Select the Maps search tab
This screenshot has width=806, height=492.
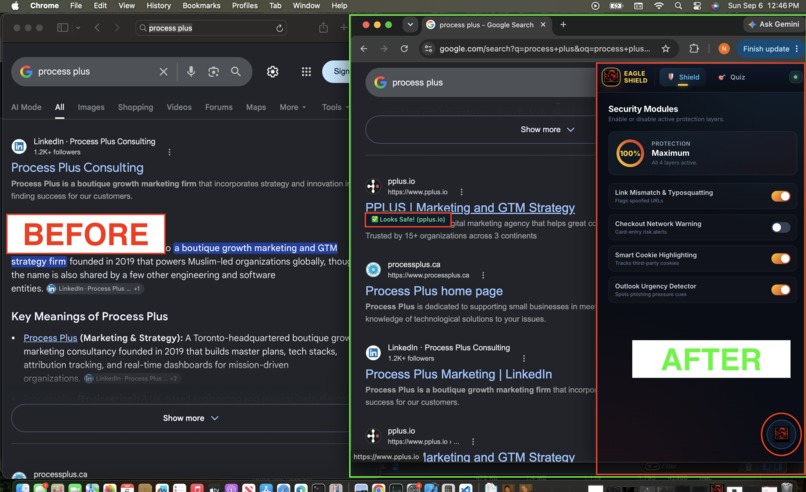tap(255, 107)
